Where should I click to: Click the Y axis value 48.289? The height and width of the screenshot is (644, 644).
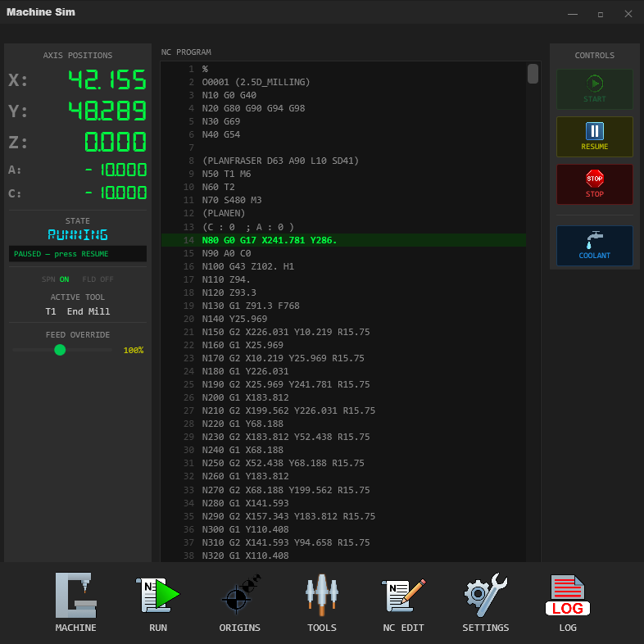pyautogui.click(x=107, y=111)
